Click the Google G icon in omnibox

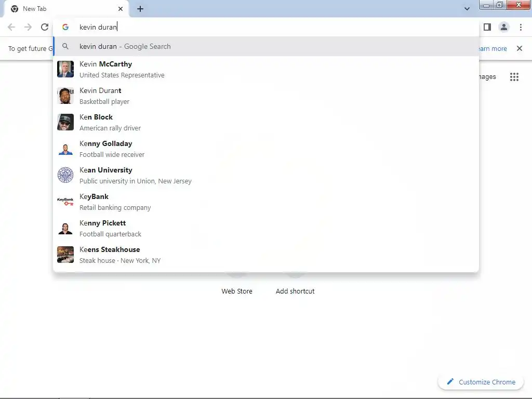[x=65, y=27]
